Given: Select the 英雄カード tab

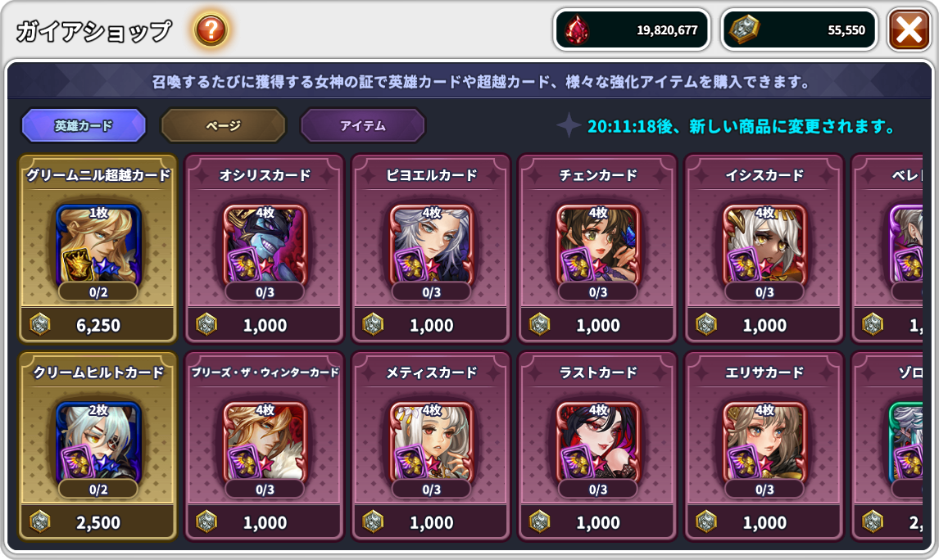Looking at the screenshot, I should point(84,125).
